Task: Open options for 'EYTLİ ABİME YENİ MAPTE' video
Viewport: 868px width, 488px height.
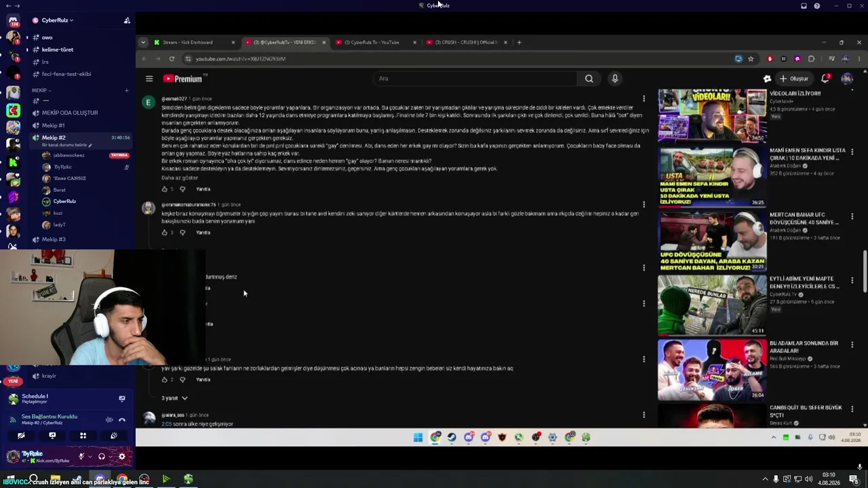Action: coord(852,281)
